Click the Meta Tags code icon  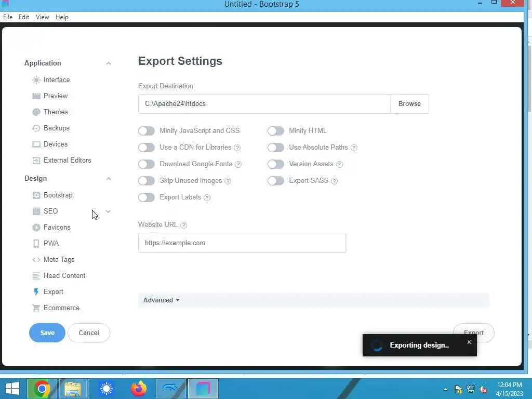(36, 260)
